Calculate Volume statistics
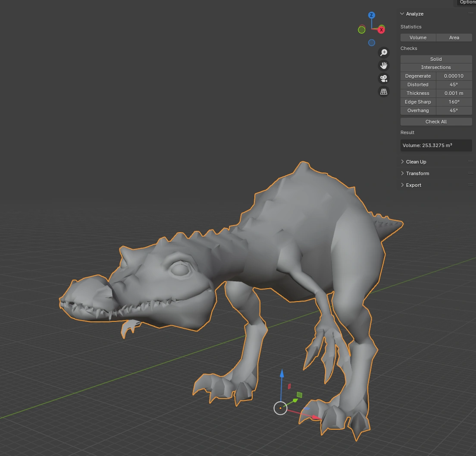 click(418, 38)
